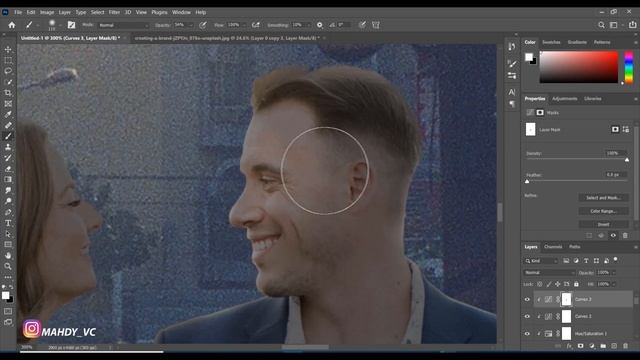This screenshot has width=640, height=360.
Task: Select the Gradient tool
Action: (x=8, y=180)
